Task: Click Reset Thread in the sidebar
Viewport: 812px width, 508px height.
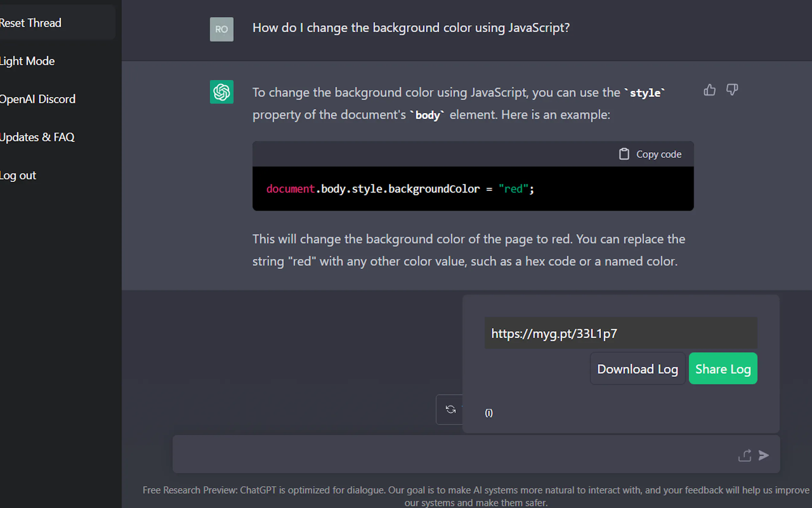Action: point(31,23)
